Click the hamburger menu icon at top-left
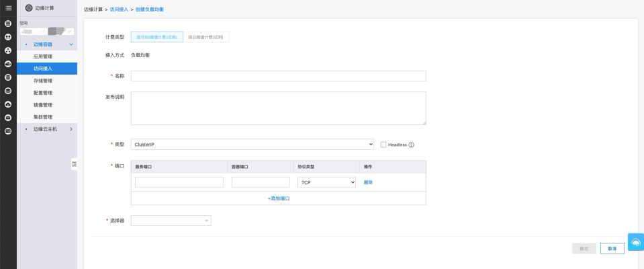Screen dimensions: 644x269 click(8, 7)
